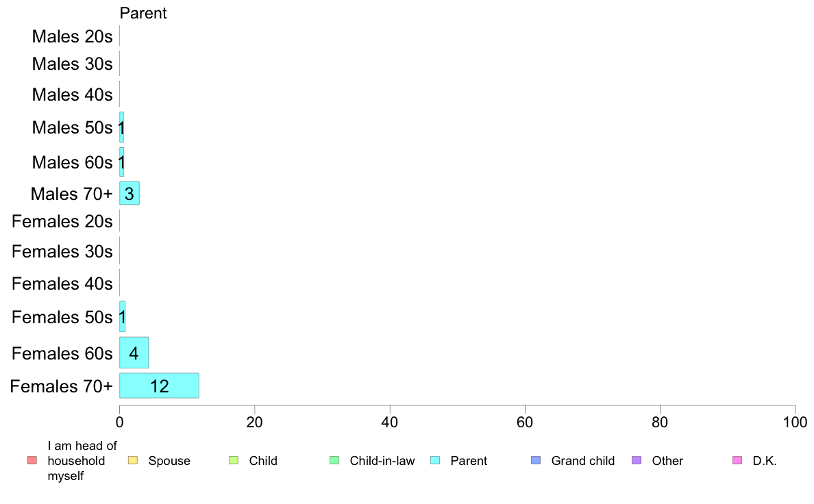
Task: Click the red 'I am head of household' legend swatch
Action: pyautogui.click(x=32, y=460)
